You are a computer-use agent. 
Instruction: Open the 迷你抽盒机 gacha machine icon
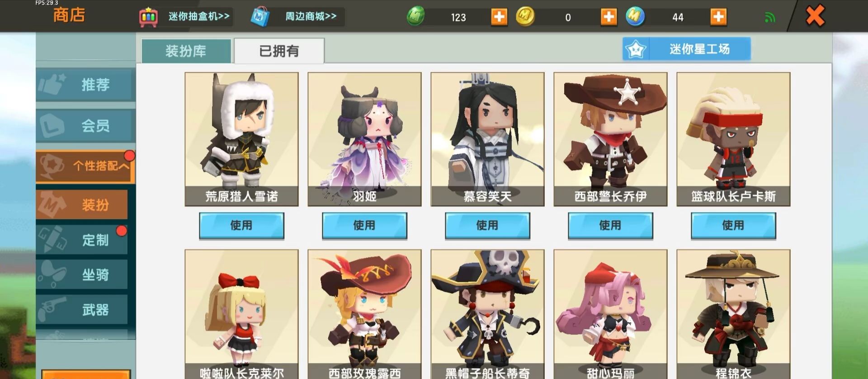click(148, 17)
